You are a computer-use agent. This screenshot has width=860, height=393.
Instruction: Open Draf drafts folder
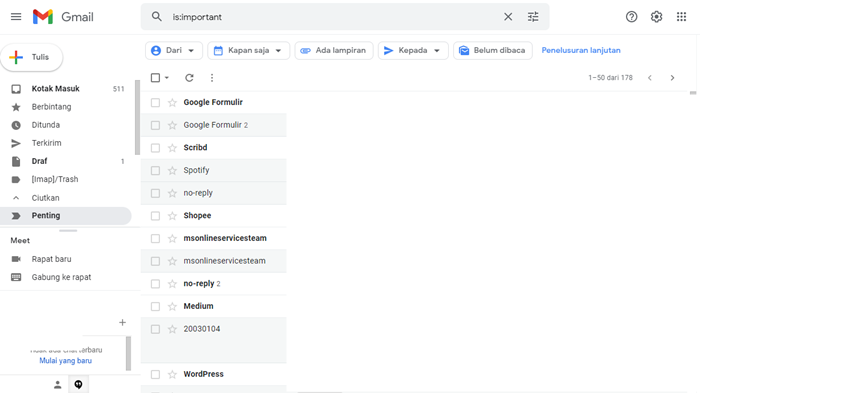[39, 161]
